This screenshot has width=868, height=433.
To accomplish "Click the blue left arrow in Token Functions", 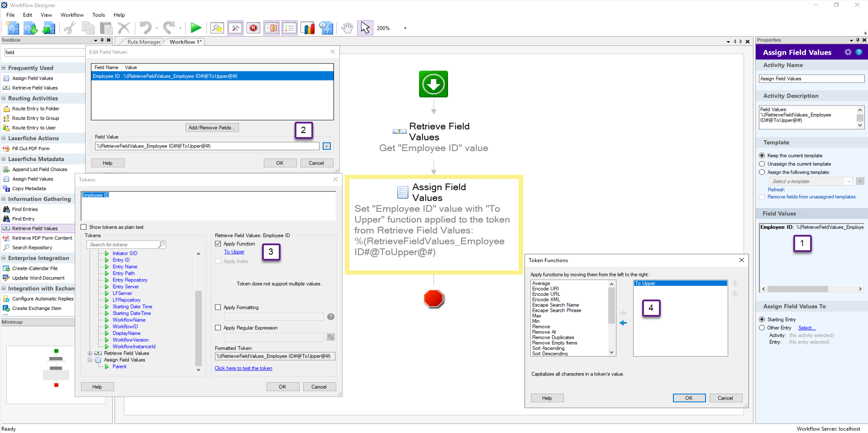I will pyautogui.click(x=623, y=323).
